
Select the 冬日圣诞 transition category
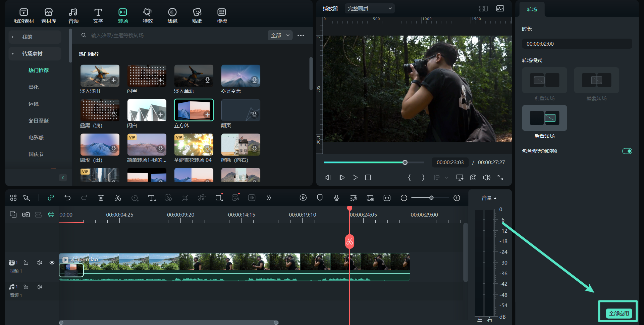[x=39, y=121]
